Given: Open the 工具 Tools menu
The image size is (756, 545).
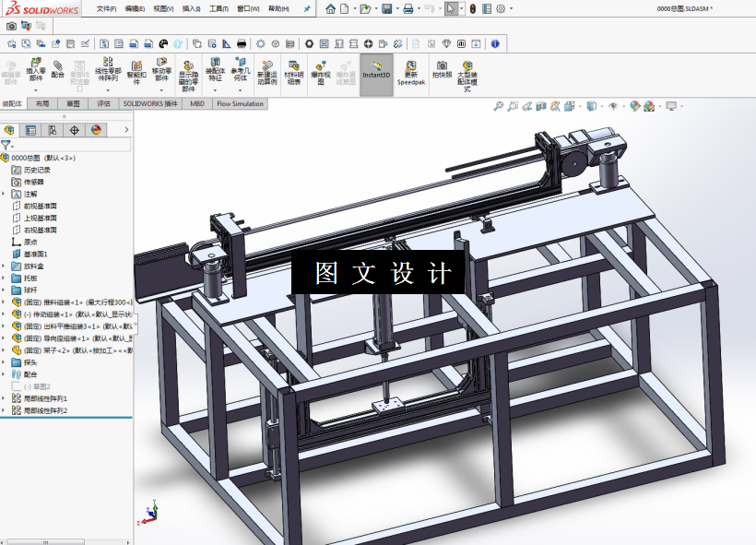Looking at the screenshot, I should (x=219, y=8).
